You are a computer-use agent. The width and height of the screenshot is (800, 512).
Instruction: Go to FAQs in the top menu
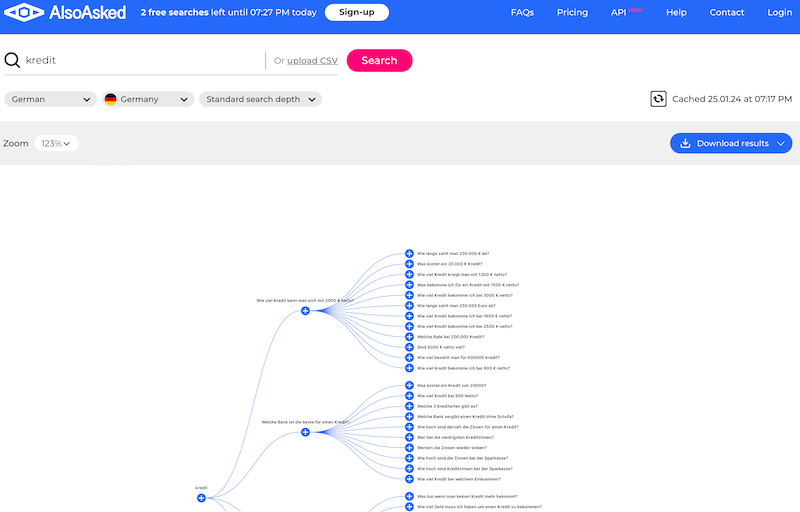point(522,13)
